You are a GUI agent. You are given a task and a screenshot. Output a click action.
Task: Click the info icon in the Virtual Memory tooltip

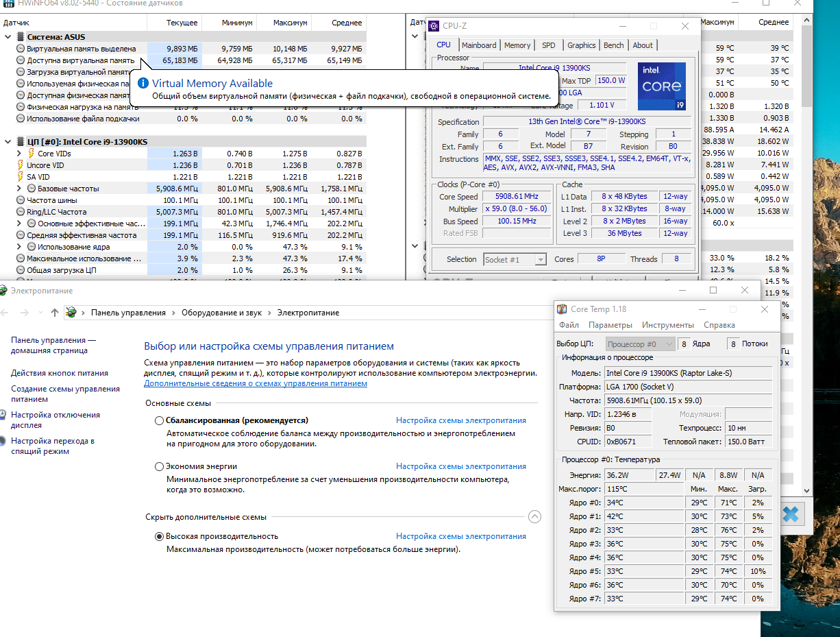pos(143,84)
